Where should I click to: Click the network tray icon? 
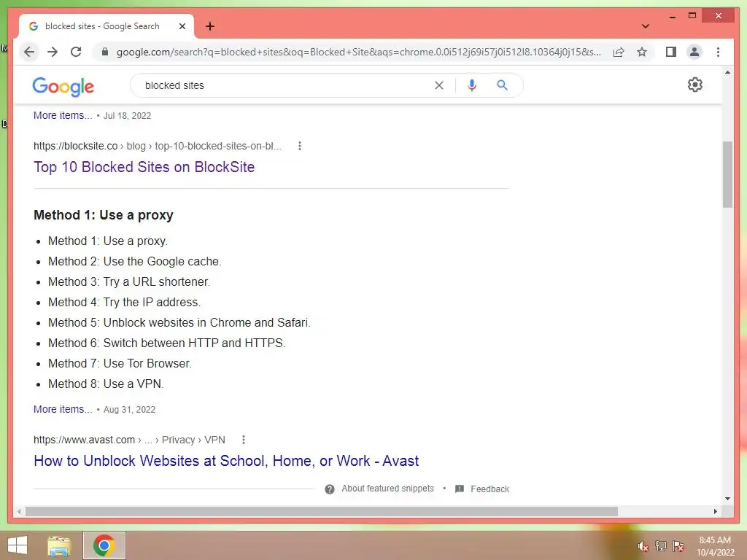(x=661, y=546)
